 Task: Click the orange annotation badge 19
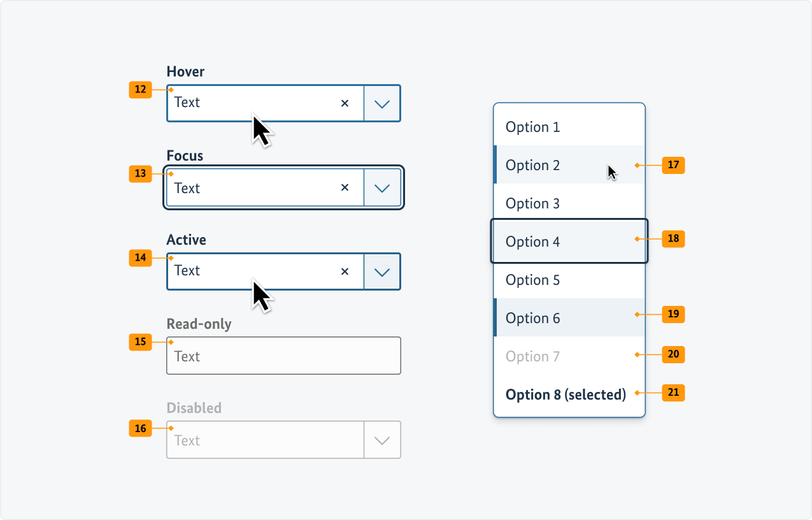pyautogui.click(x=673, y=314)
